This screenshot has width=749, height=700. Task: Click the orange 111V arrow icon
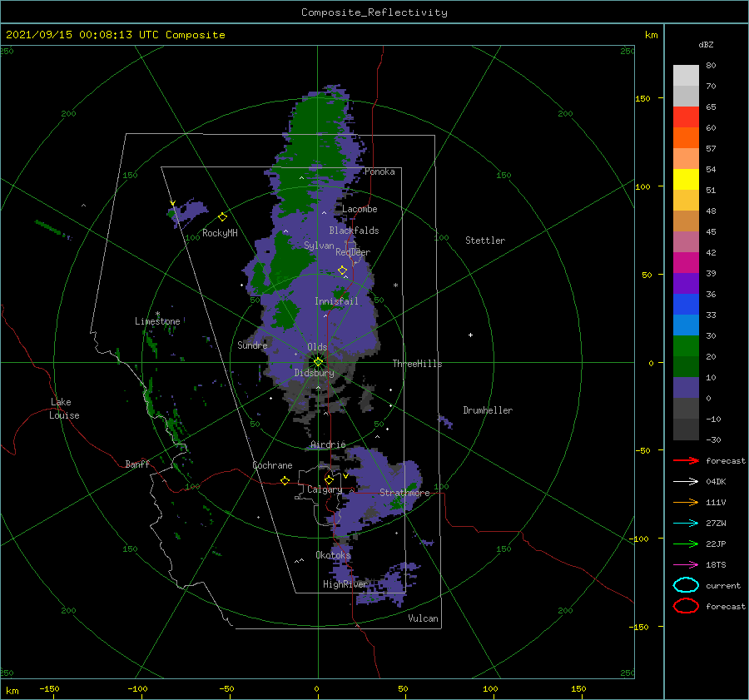click(686, 502)
